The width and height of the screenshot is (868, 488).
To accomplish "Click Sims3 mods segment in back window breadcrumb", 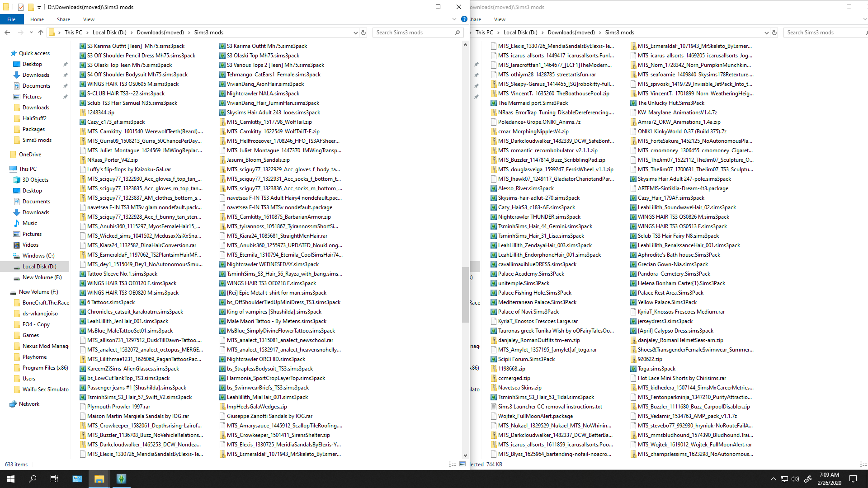I will 619,33.
